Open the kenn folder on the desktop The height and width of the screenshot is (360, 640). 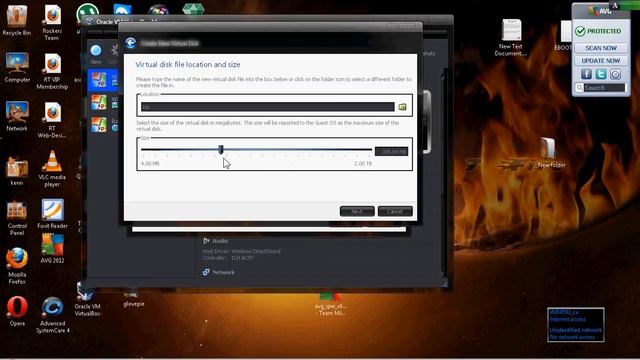(17, 171)
